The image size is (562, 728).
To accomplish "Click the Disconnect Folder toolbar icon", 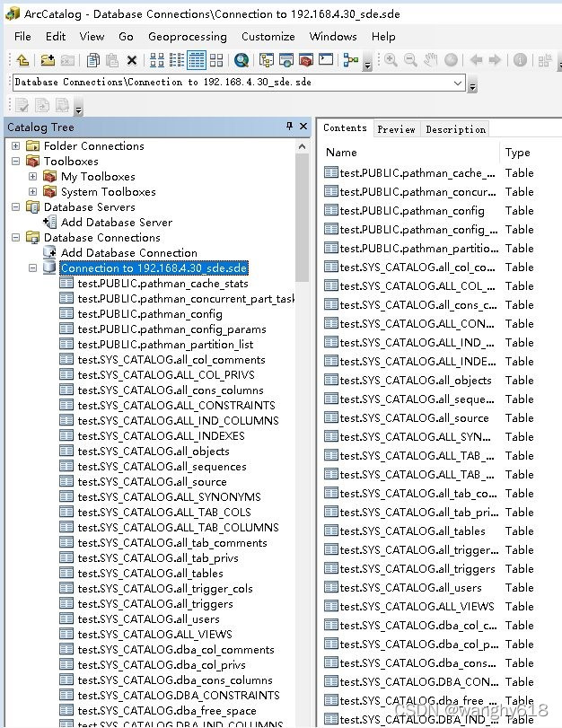I will click(x=68, y=60).
